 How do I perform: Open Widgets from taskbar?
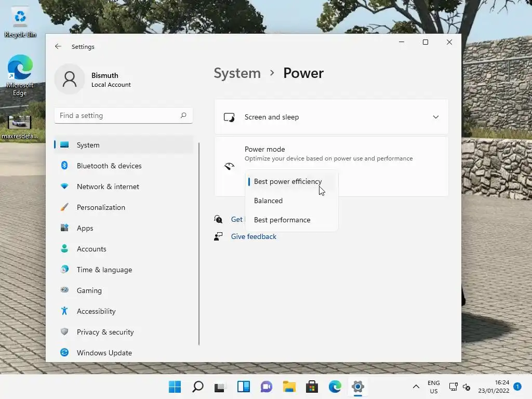[x=244, y=387]
